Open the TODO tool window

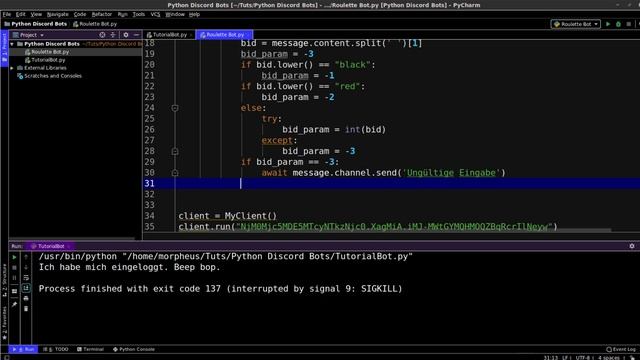pyautogui.click(x=56, y=349)
